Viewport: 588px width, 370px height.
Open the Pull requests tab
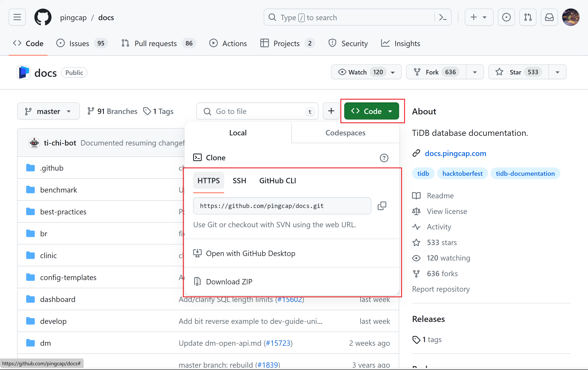(x=158, y=44)
